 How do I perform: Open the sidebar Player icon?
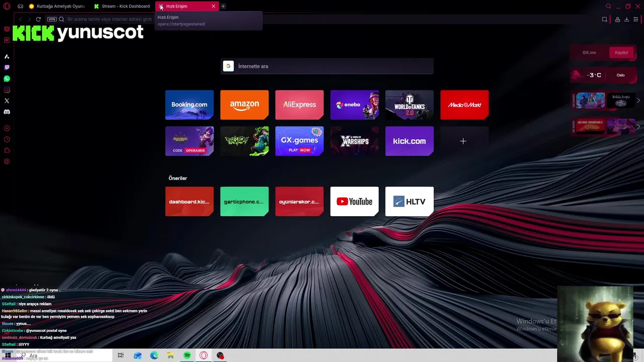click(x=7, y=128)
